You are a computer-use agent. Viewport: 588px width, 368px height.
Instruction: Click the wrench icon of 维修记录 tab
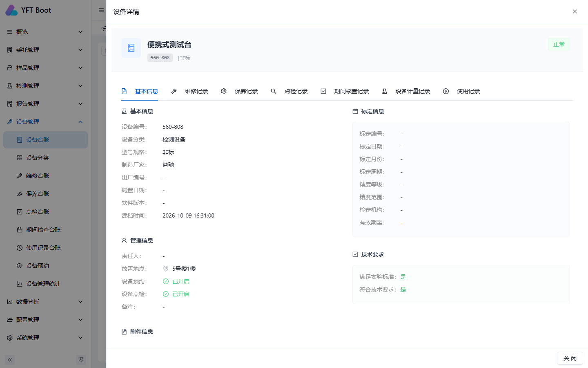coord(174,91)
